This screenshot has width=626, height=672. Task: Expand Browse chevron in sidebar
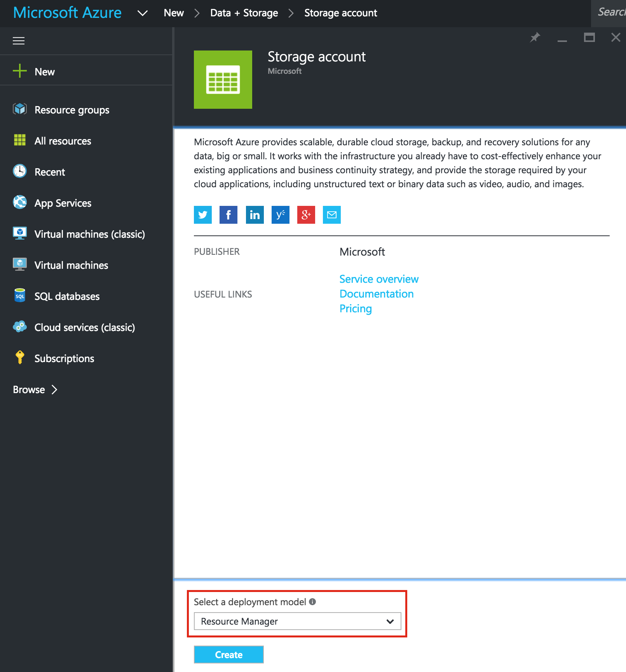[55, 390]
